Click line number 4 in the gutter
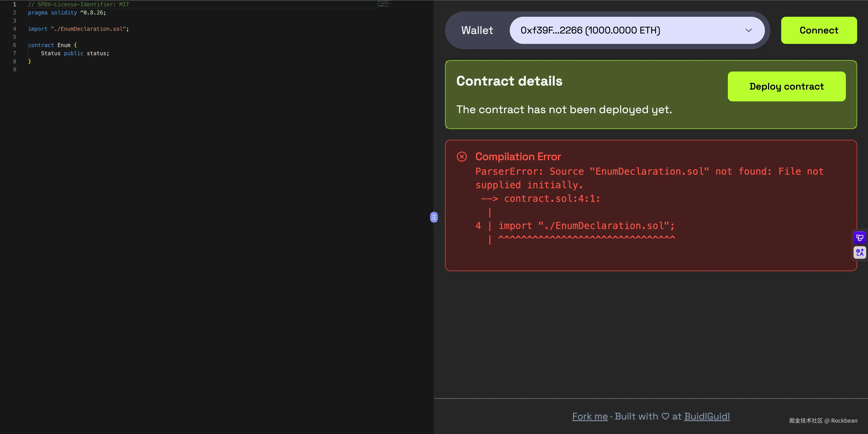 click(x=14, y=29)
